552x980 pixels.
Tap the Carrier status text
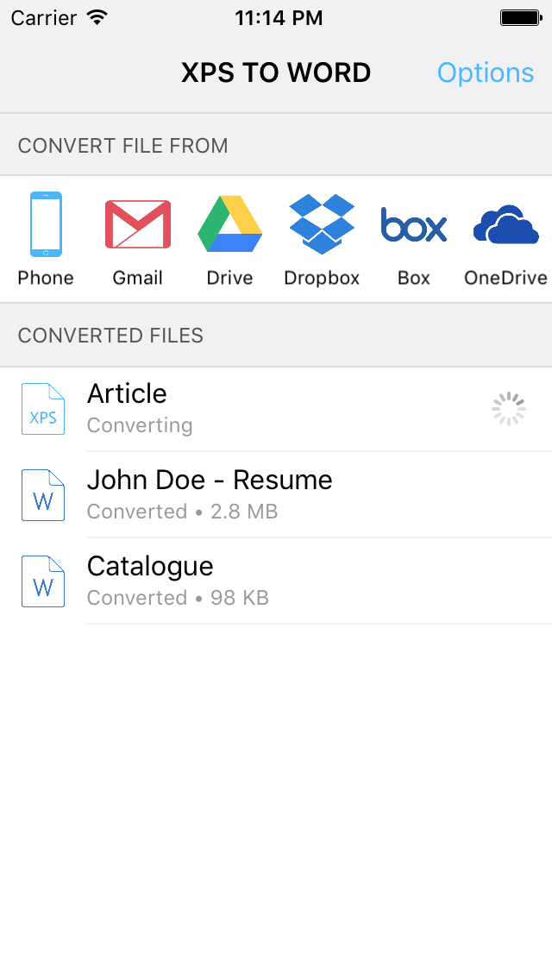tap(43, 18)
